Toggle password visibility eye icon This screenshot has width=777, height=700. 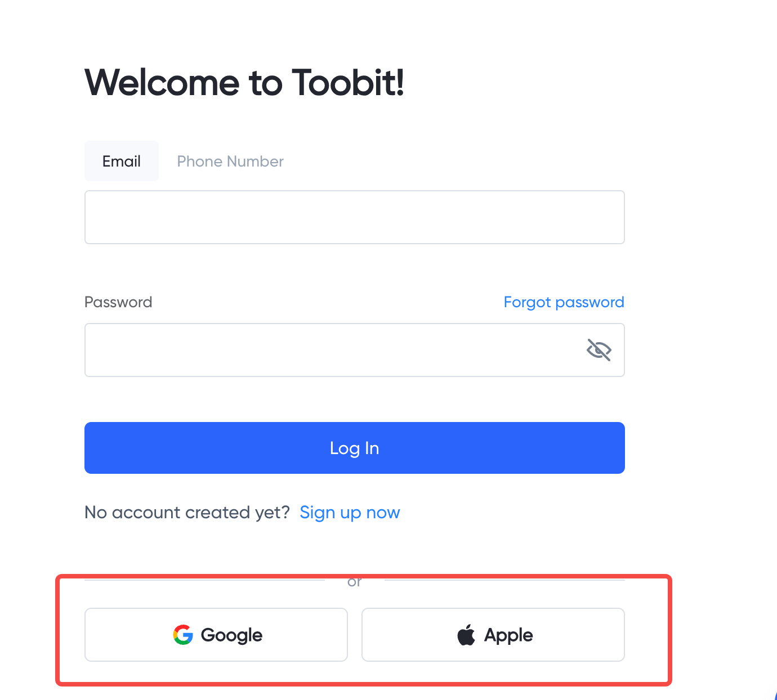point(599,350)
